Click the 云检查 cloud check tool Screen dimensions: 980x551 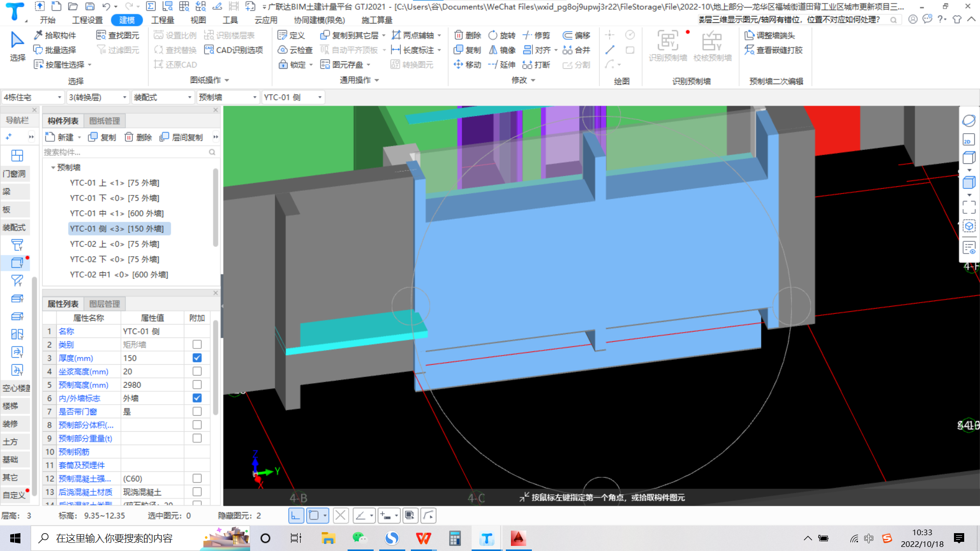tap(295, 50)
